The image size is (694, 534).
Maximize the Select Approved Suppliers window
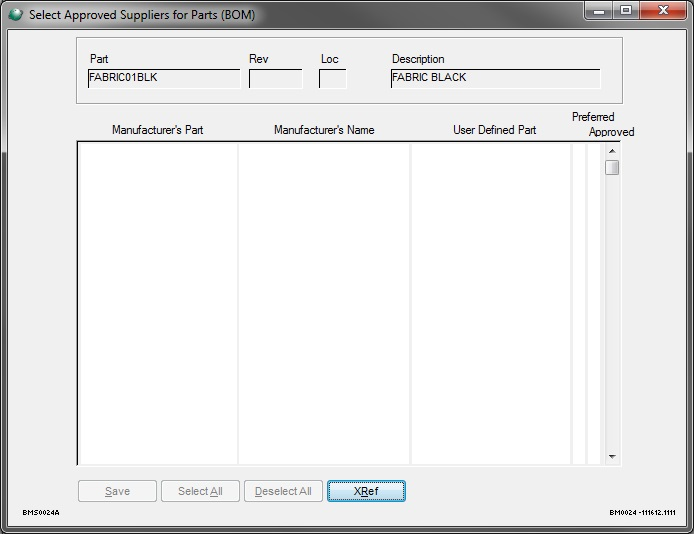(626, 11)
